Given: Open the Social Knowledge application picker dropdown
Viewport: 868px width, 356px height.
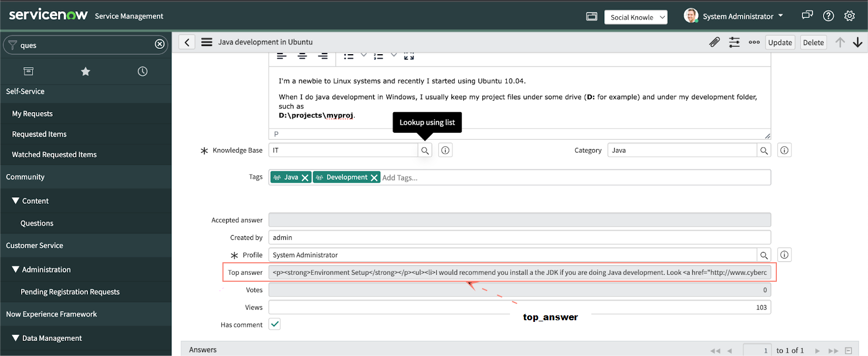Looking at the screenshot, I should coord(636,17).
